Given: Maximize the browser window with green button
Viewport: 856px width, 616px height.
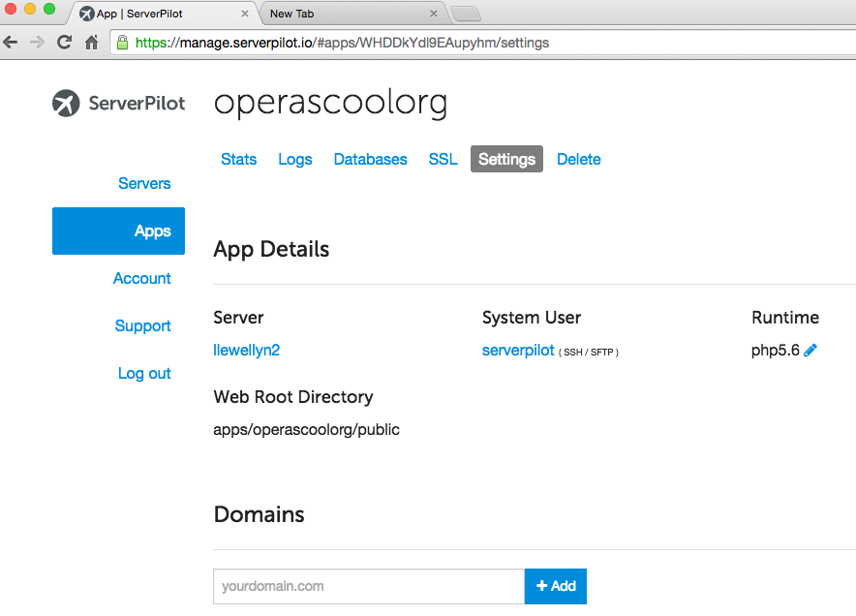Looking at the screenshot, I should coord(49,9).
